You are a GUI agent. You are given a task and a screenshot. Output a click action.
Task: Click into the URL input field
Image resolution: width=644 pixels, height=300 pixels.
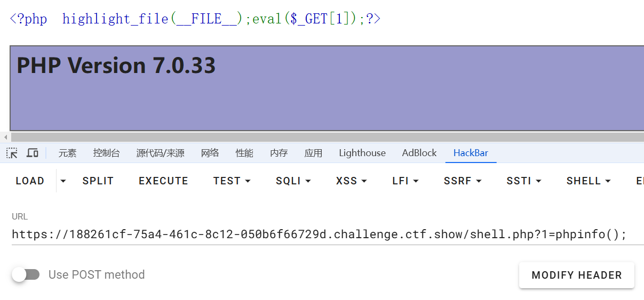320,234
